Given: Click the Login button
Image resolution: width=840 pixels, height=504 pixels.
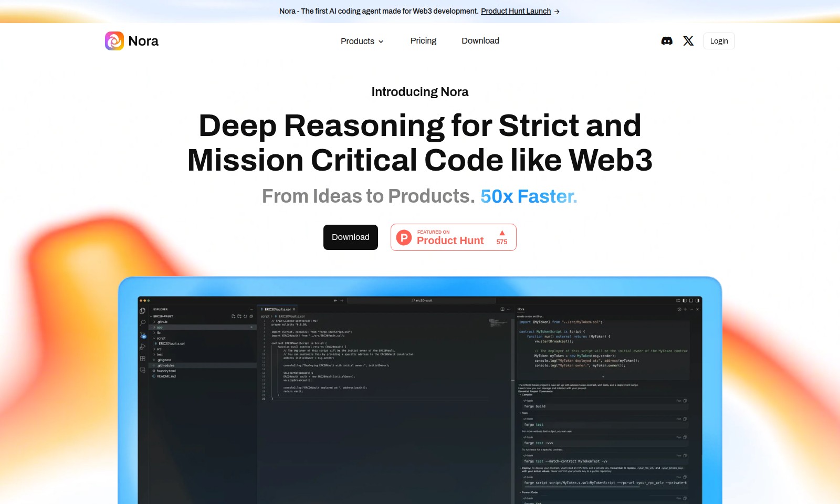Looking at the screenshot, I should pyautogui.click(x=719, y=41).
